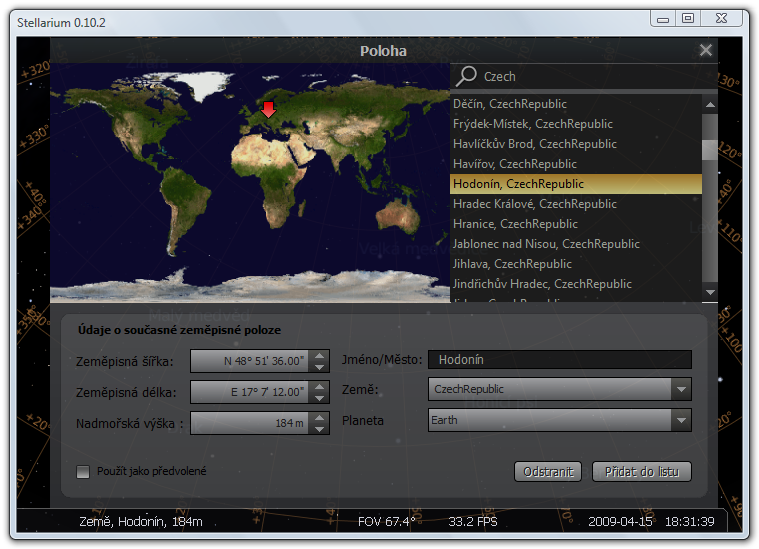The height and width of the screenshot is (549, 759).
Task: Click the red location arrow on map
Action: coord(268,109)
